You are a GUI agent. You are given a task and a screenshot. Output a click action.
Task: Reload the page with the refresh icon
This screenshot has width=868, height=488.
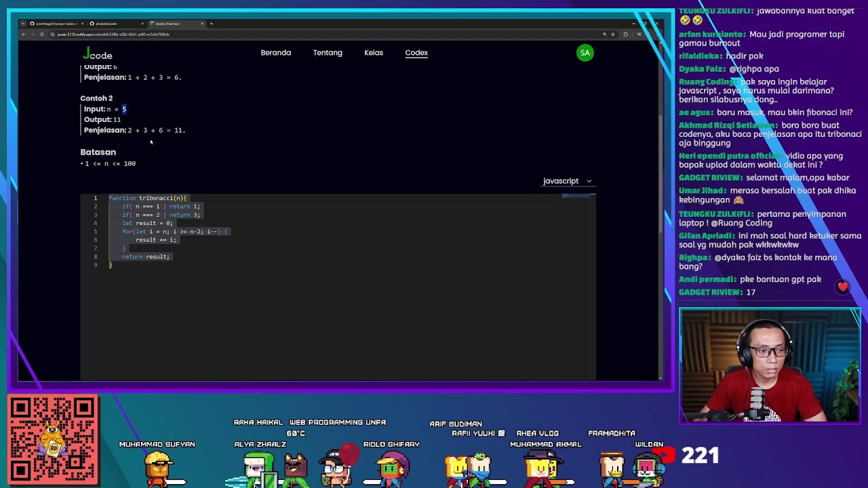tap(41, 34)
